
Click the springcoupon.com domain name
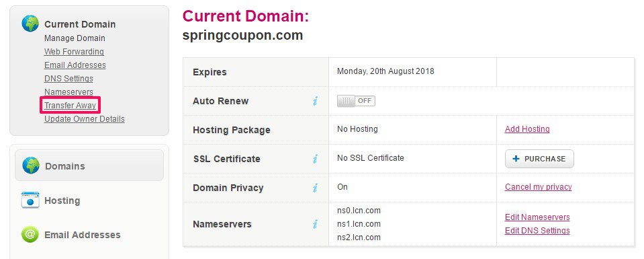click(x=242, y=36)
